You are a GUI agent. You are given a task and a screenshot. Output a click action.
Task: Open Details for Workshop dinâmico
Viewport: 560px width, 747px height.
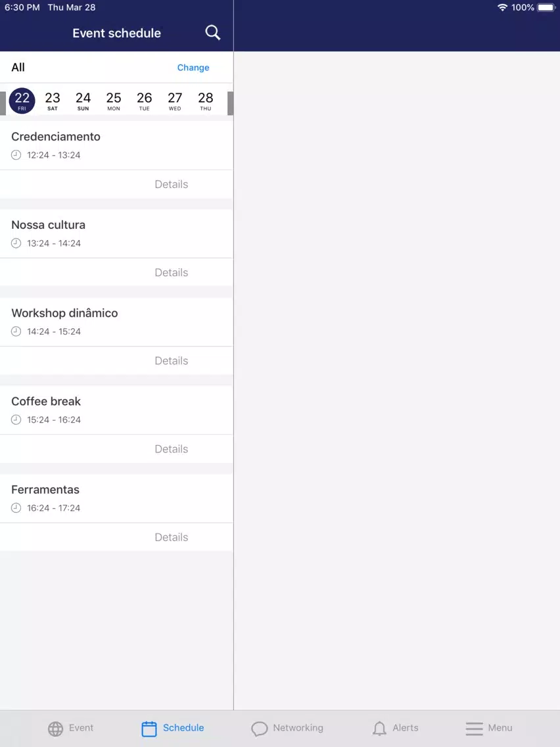[x=172, y=360]
